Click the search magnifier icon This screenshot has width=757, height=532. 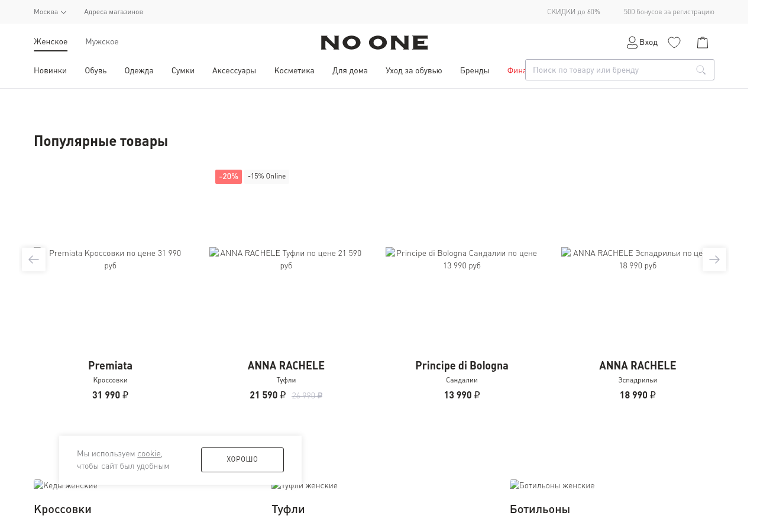701,70
